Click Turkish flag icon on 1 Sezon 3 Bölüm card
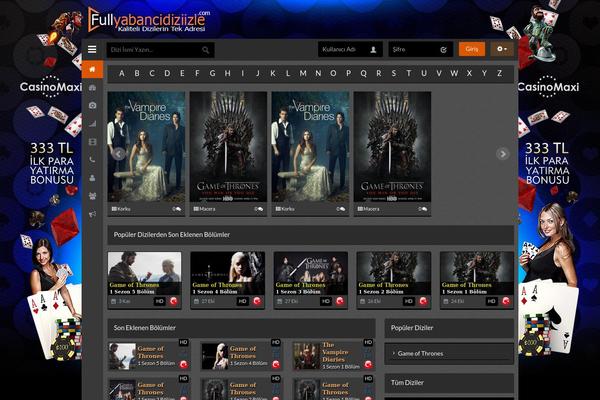The image size is (600, 400). 340,301
